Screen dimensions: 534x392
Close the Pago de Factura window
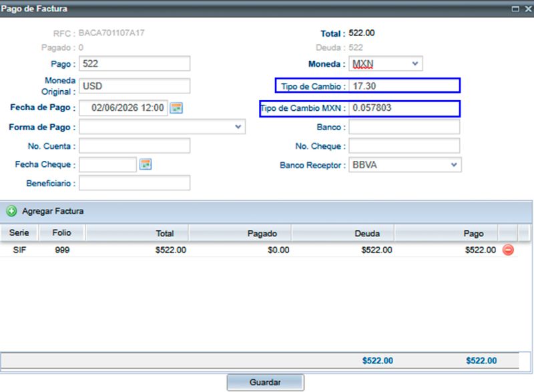[528, 9]
